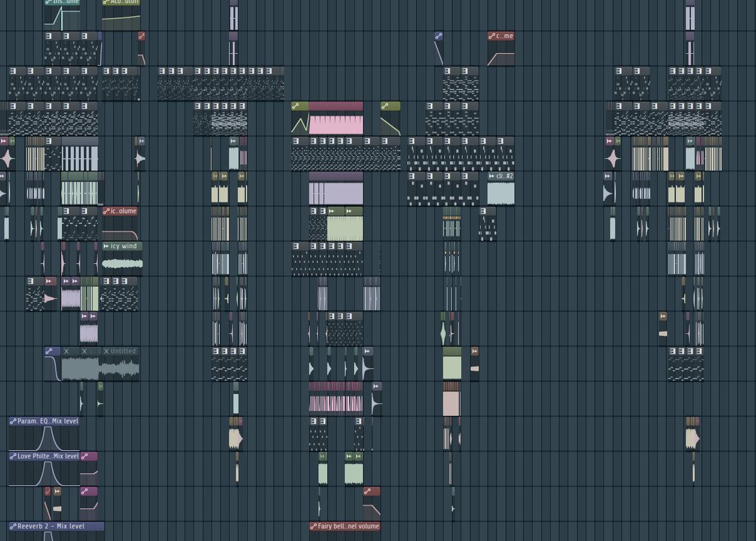Click the link icon on the teal 'ins..ume' clip
The width and height of the screenshot is (756, 541).
[x=47, y=2]
